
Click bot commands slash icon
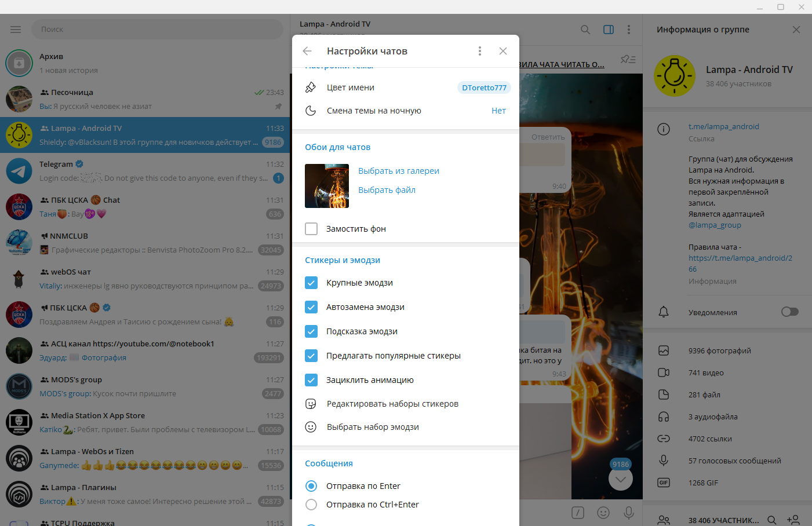point(578,513)
